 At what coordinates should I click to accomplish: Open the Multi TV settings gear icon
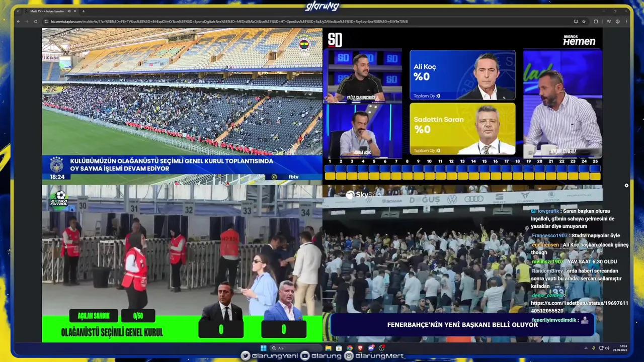(626, 186)
